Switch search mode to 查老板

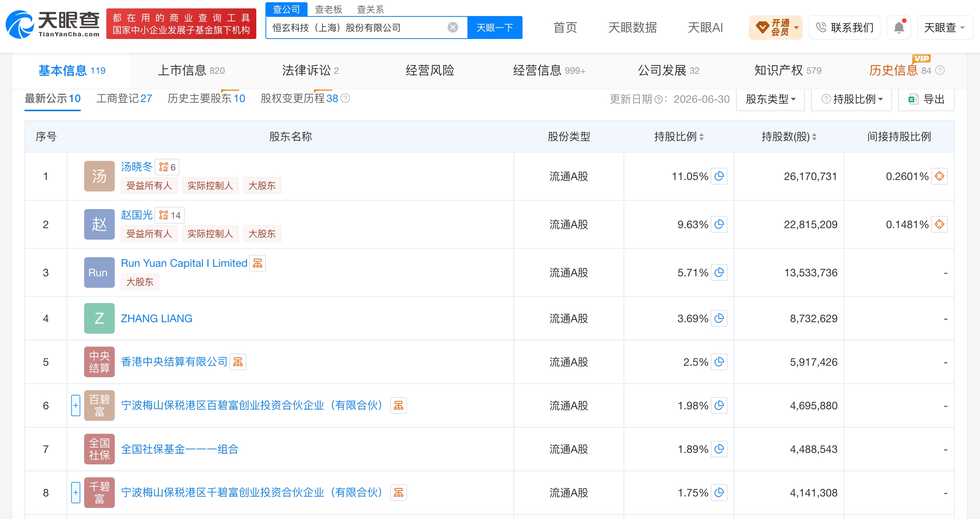328,9
